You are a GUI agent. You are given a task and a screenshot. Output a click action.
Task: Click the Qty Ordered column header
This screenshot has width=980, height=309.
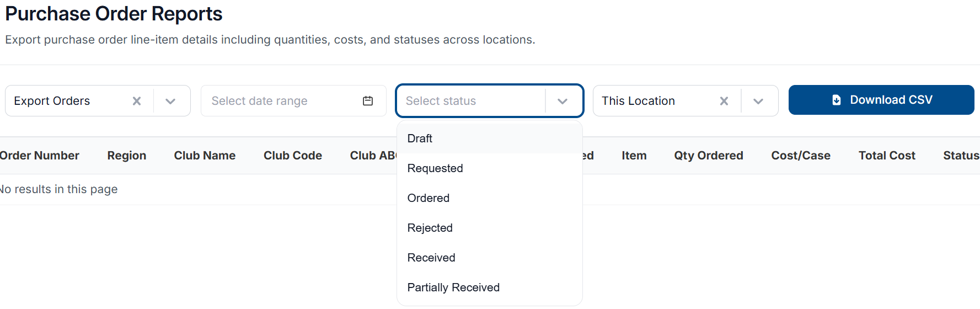[709, 156]
